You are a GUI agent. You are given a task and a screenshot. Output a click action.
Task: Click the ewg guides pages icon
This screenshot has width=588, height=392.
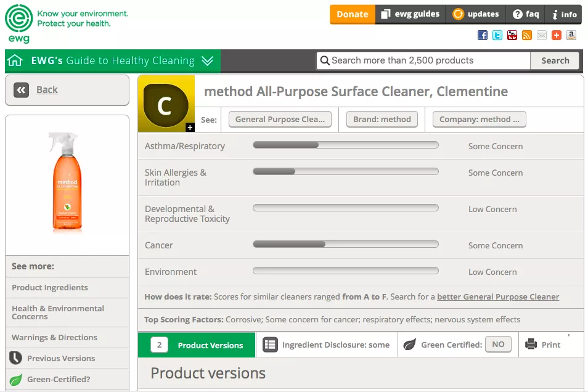[x=385, y=14]
